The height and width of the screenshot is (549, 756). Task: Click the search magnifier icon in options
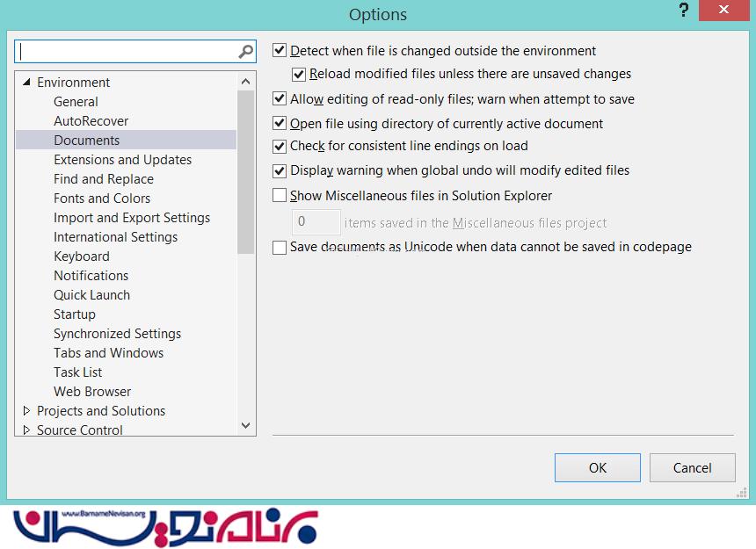(x=246, y=52)
